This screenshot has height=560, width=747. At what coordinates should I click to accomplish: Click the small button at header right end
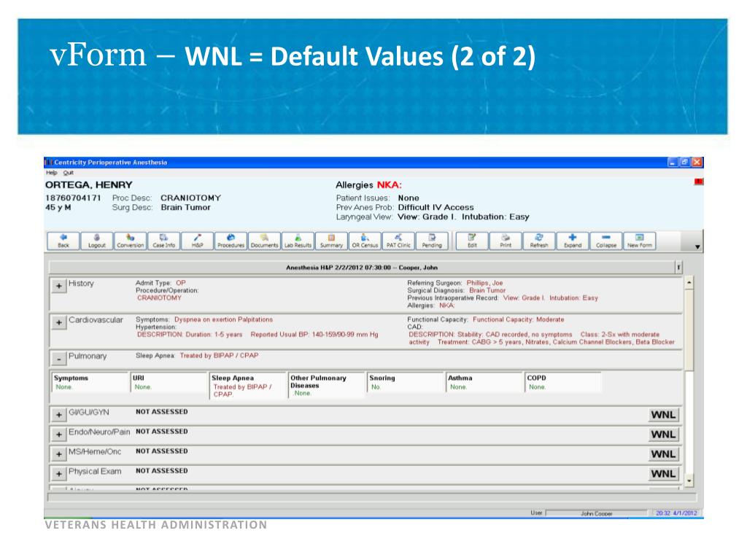click(678, 268)
